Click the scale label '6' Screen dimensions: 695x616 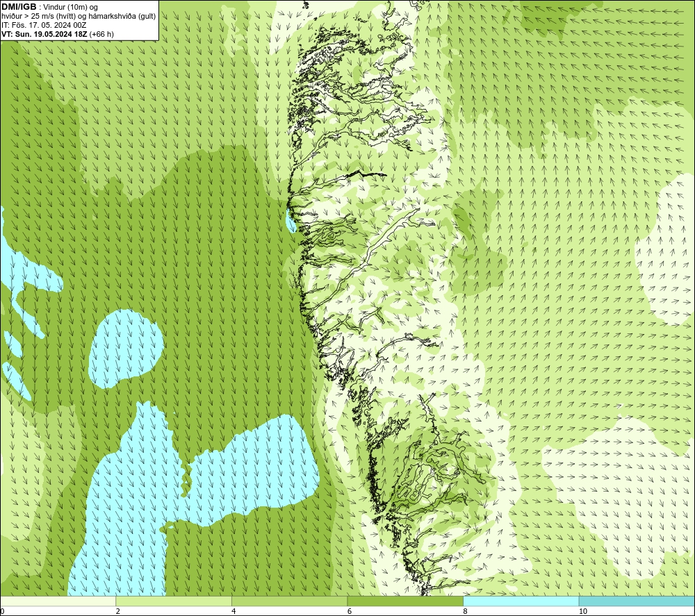tap(350, 612)
